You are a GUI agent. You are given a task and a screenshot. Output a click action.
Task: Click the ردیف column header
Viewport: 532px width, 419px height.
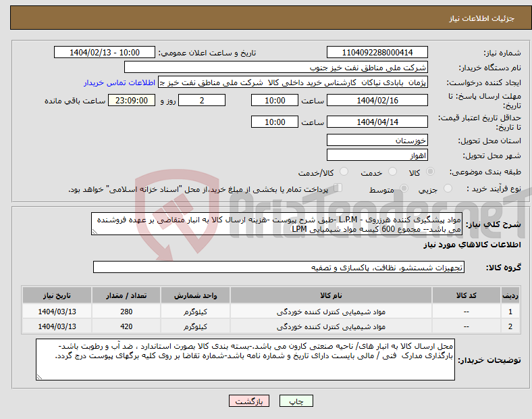coord(510,295)
